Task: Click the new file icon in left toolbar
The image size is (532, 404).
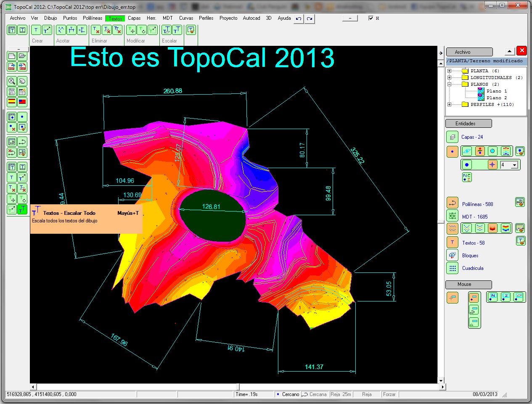Action: (x=12, y=56)
